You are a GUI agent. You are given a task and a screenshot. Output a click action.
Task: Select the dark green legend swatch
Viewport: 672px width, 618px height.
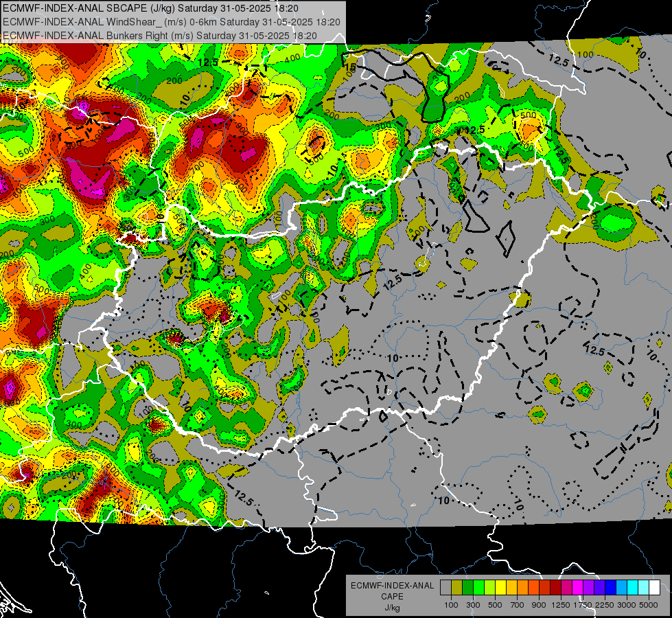(467, 588)
